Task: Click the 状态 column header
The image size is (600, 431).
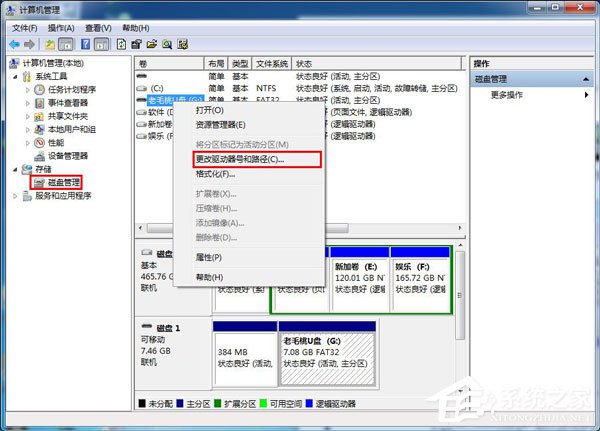Action: [x=305, y=62]
